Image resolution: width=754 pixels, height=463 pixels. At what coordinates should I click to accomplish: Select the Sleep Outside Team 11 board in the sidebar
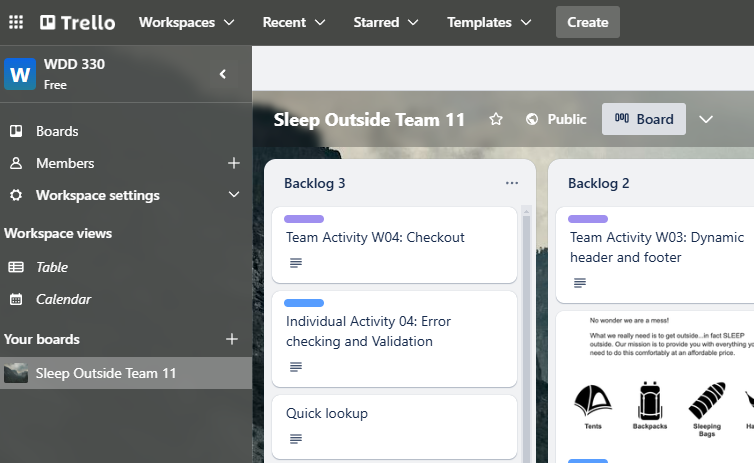[x=126, y=373]
